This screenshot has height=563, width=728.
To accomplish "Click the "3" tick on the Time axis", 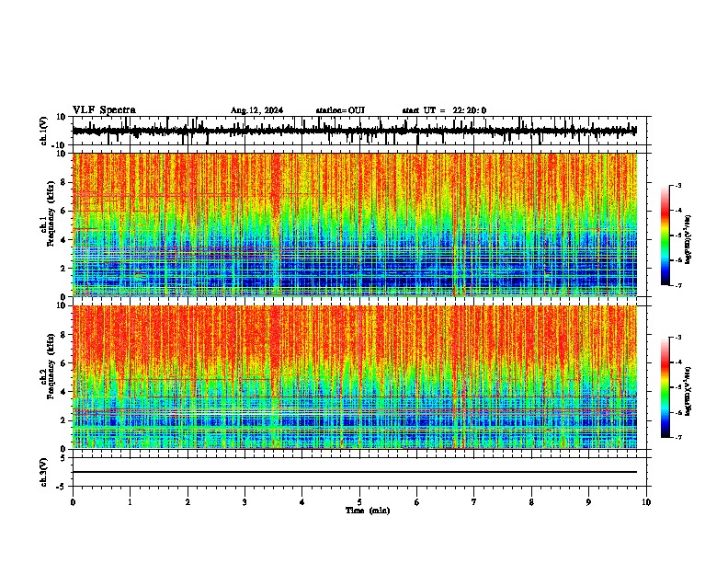I will tap(245, 501).
